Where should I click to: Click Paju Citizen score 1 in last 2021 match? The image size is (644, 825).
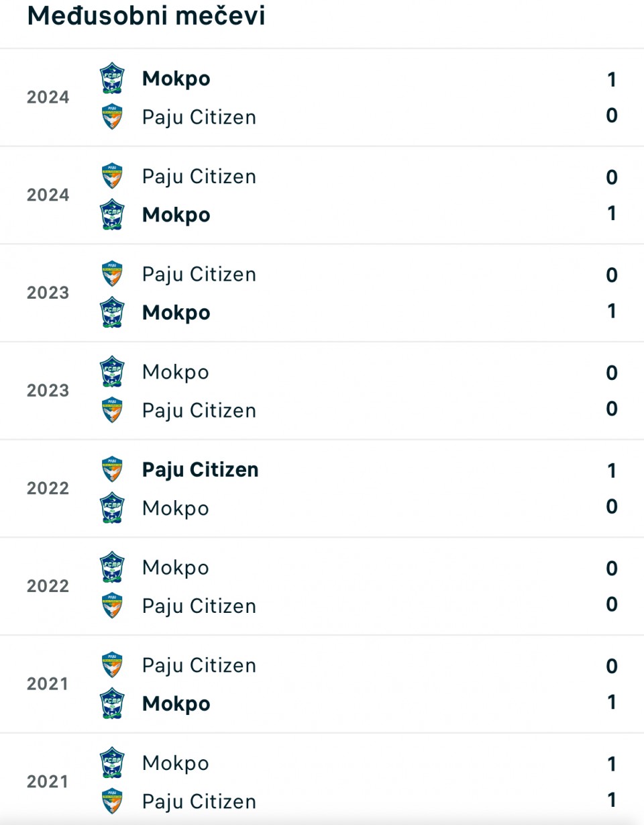(612, 800)
